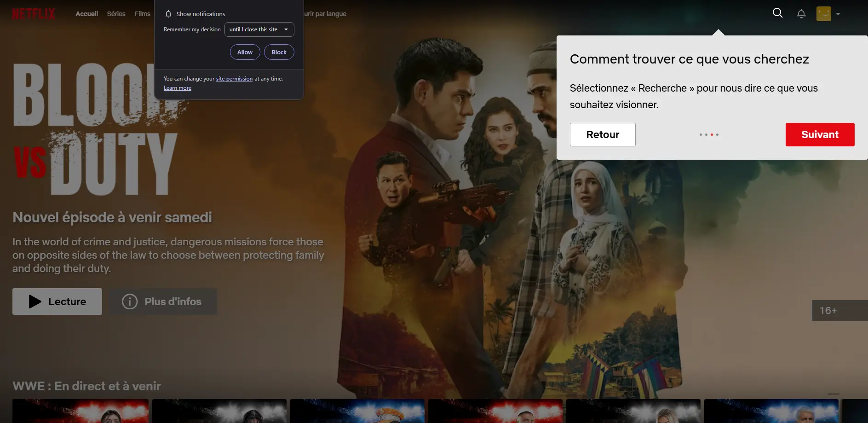Screen dimensions: 868x423
Task: Open the site permission link
Action: click(234, 79)
